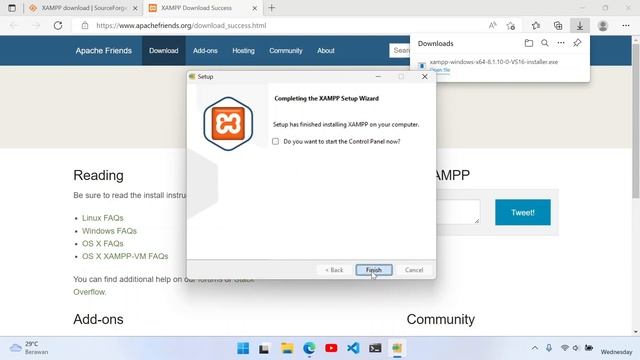Open browser Settings and more menu

[x=626, y=25]
